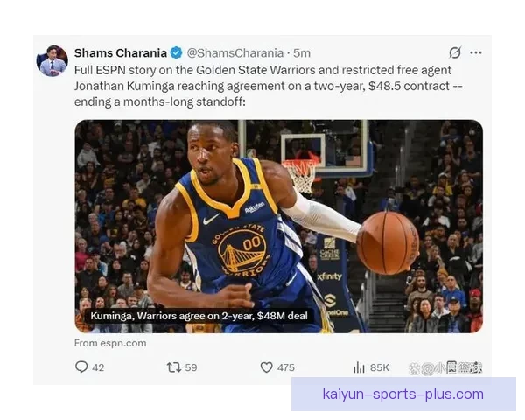
Task: Click the 85K views count
Action: pyautogui.click(x=380, y=367)
